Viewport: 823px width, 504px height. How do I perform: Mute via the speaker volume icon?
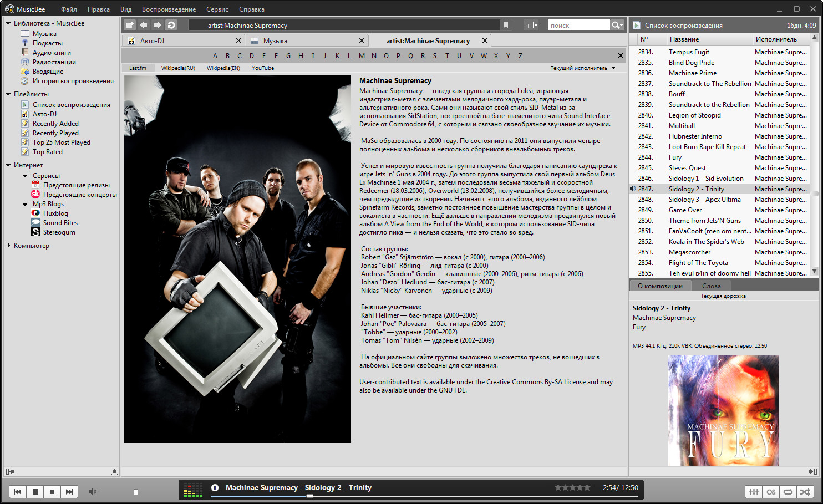[x=93, y=492]
